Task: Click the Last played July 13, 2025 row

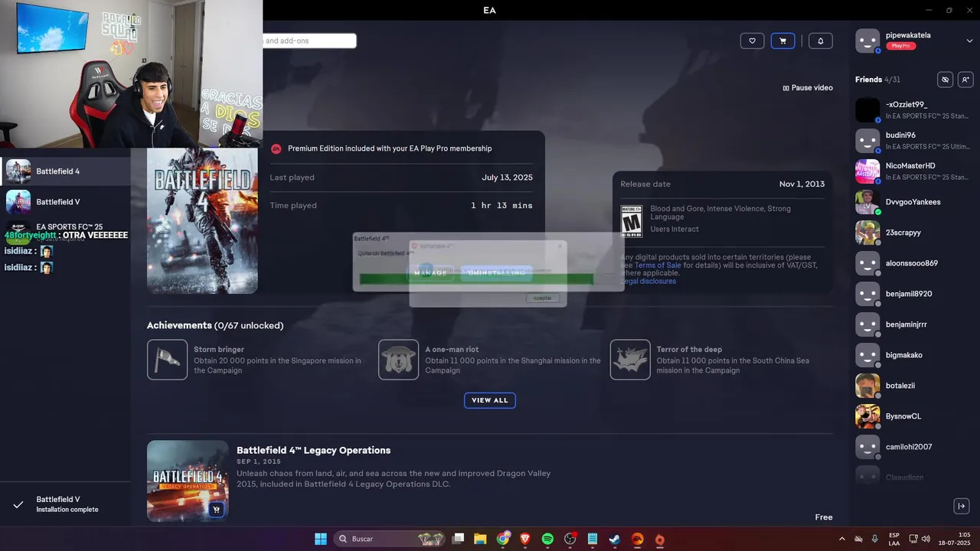Action: pyautogui.click(x=401, y=178)
